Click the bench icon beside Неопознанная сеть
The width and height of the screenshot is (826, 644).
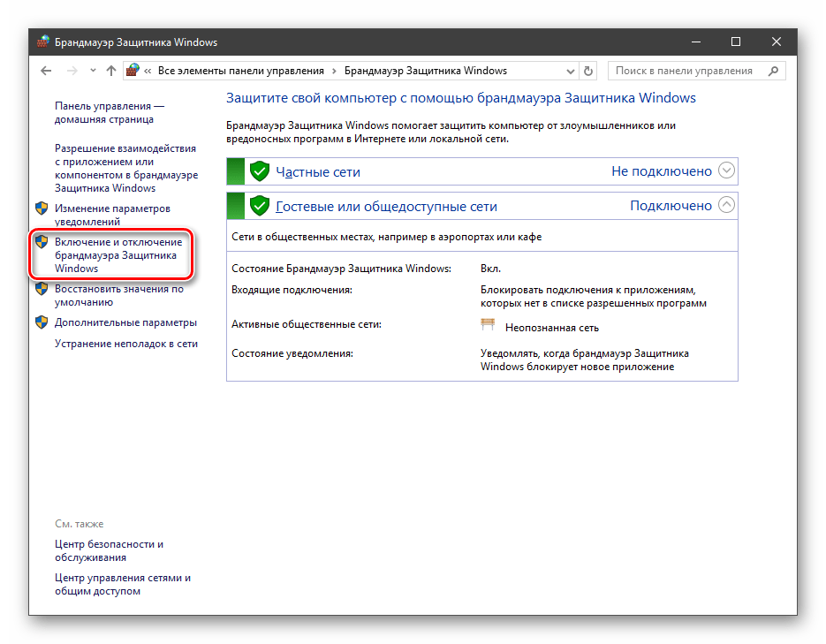488,325
